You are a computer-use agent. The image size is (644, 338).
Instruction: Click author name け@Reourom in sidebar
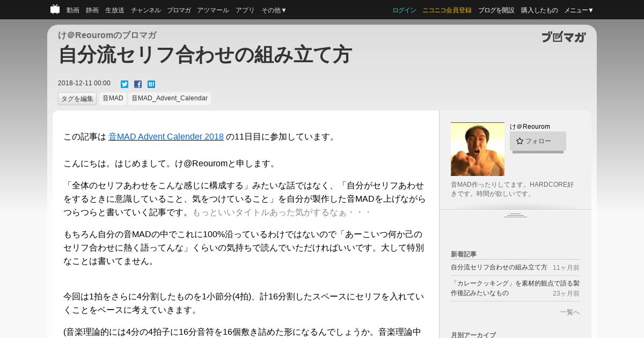530,127
